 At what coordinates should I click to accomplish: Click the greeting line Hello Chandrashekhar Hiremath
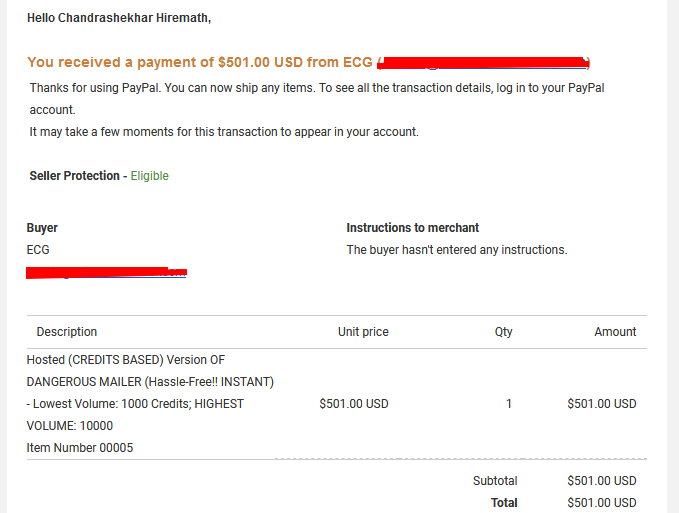click(x=119, y=18)
